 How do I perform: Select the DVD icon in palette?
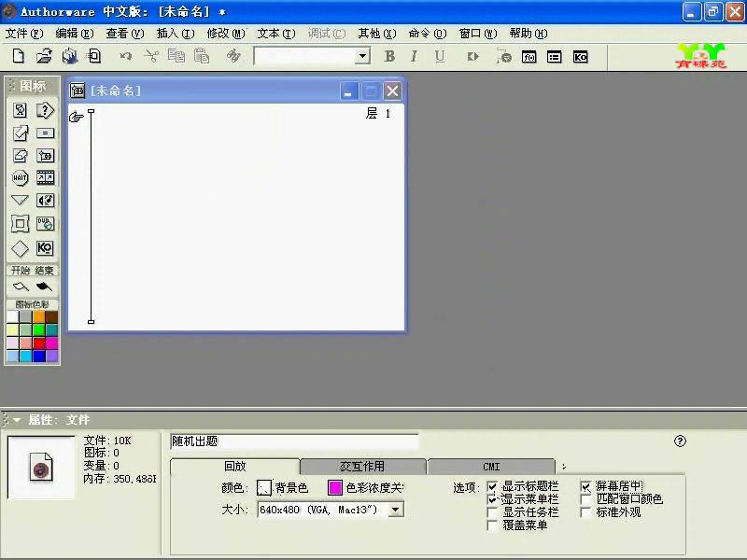pos(45,223)
